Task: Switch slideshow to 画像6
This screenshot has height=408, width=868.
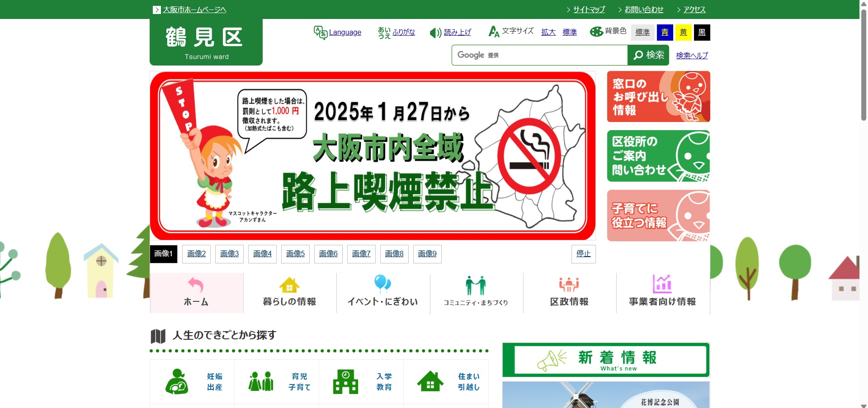Action: (x=329, y=254)
